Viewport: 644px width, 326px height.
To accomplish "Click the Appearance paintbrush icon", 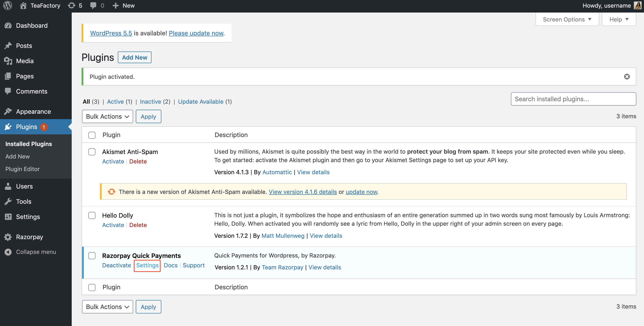I will tap(8, 112).
